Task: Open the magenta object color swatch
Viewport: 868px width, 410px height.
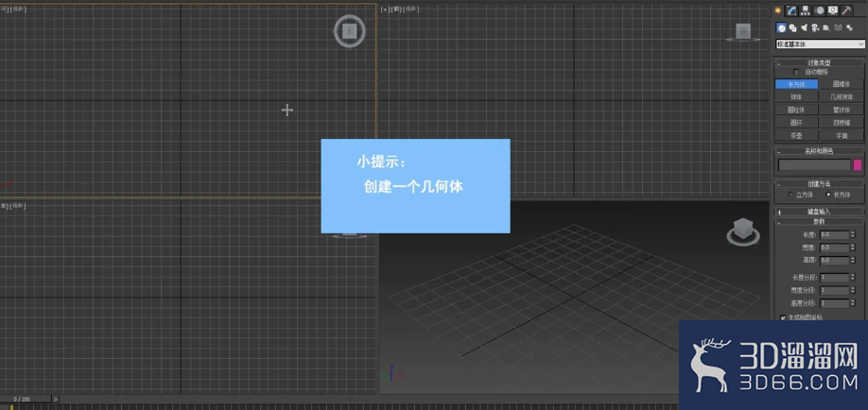Action: click(858, 165)
